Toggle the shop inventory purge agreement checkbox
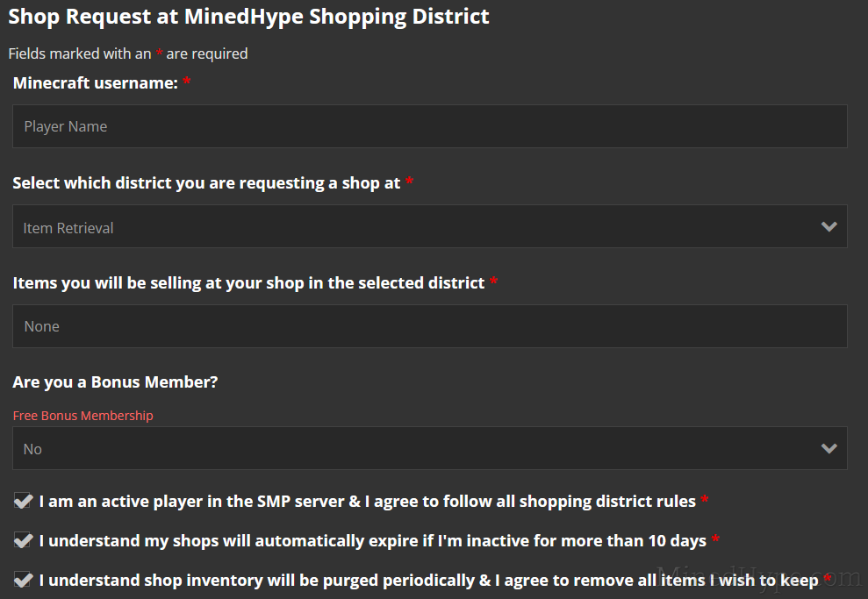This screenshot has width=868, height=599. (23, 580)
